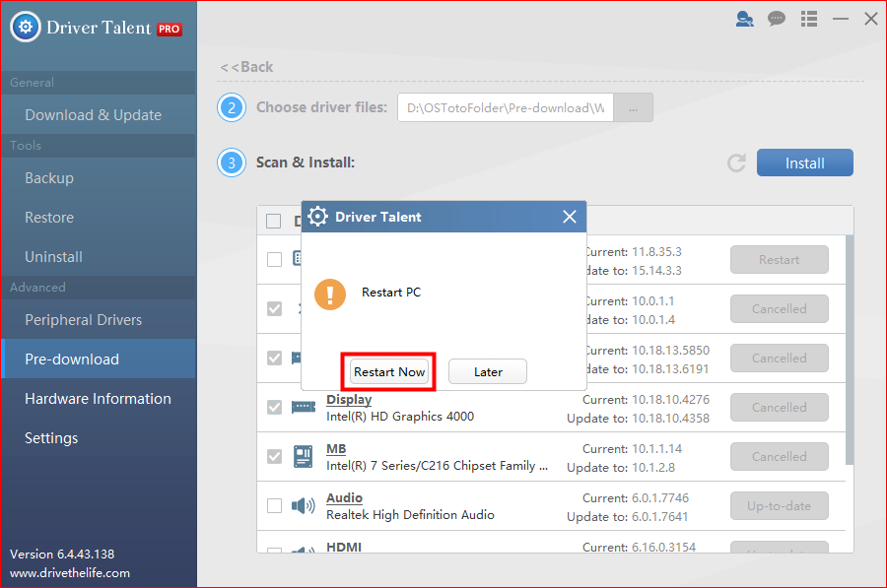Check the Realtek Audio driver checkbox
This screenshot has height=588, width=887.
tap(274, 505)
